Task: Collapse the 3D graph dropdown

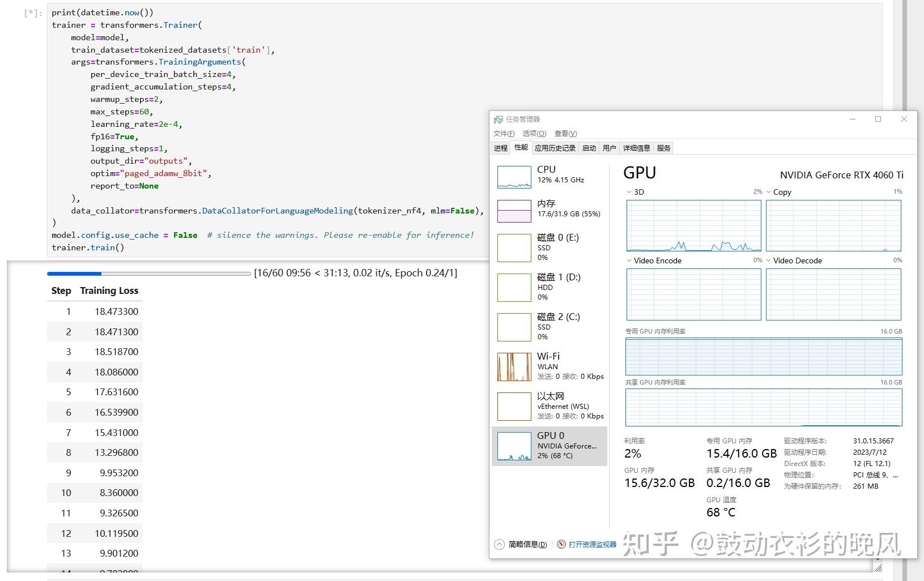Action: point(629,192)
